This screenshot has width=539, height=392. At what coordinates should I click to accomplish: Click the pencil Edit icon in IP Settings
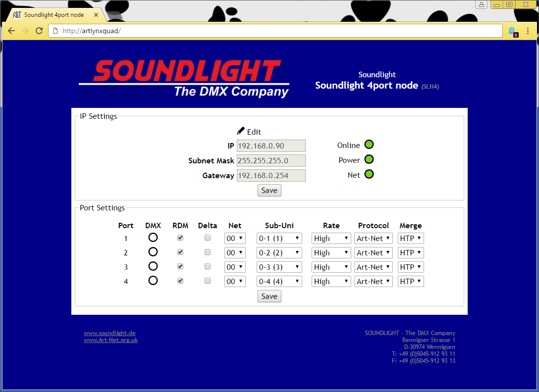(241, 131)
